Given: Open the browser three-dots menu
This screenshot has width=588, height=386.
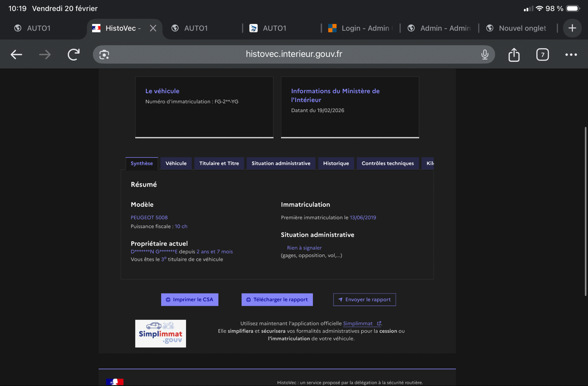Looking at the screenshot, I should (571, 55).
